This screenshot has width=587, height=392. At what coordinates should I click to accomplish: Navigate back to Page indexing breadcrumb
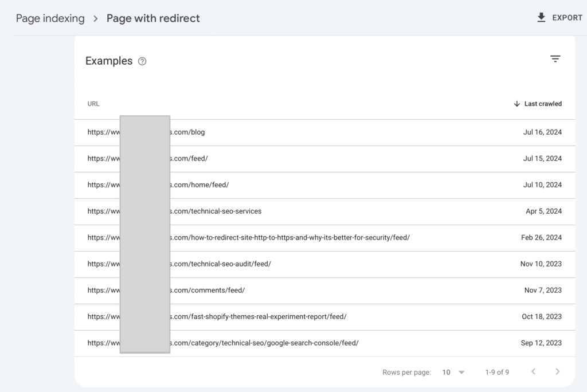tap(50, 18)
